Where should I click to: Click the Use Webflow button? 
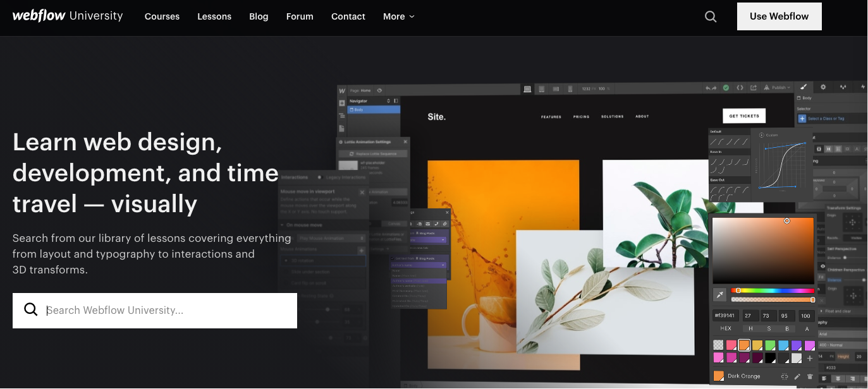coord(779,16)
